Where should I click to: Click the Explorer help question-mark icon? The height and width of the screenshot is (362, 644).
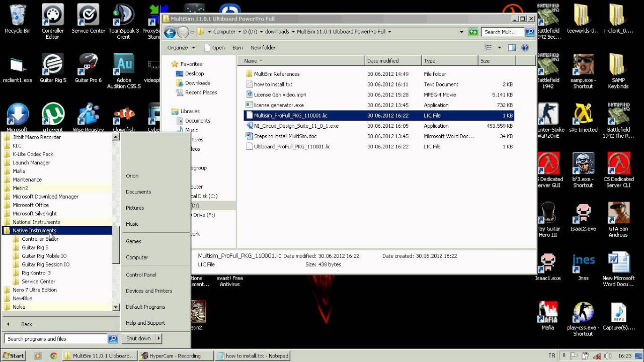[x=525, y=48]
